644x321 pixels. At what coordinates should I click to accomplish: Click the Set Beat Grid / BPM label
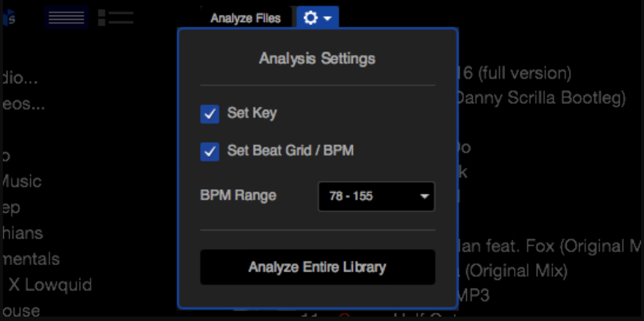tap(290, 151)
